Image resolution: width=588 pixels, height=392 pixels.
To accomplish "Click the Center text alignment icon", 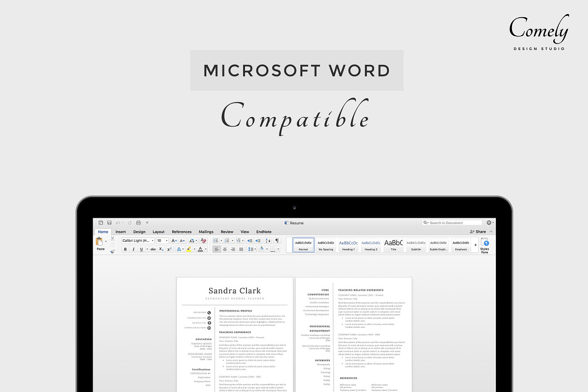I will point(225,249).
